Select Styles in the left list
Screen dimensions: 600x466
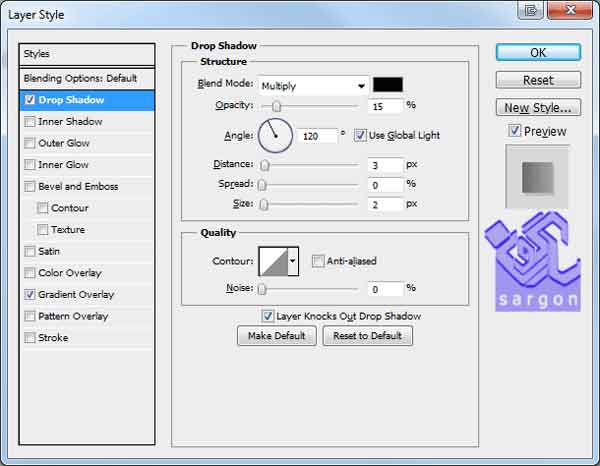tap(87, 54)
